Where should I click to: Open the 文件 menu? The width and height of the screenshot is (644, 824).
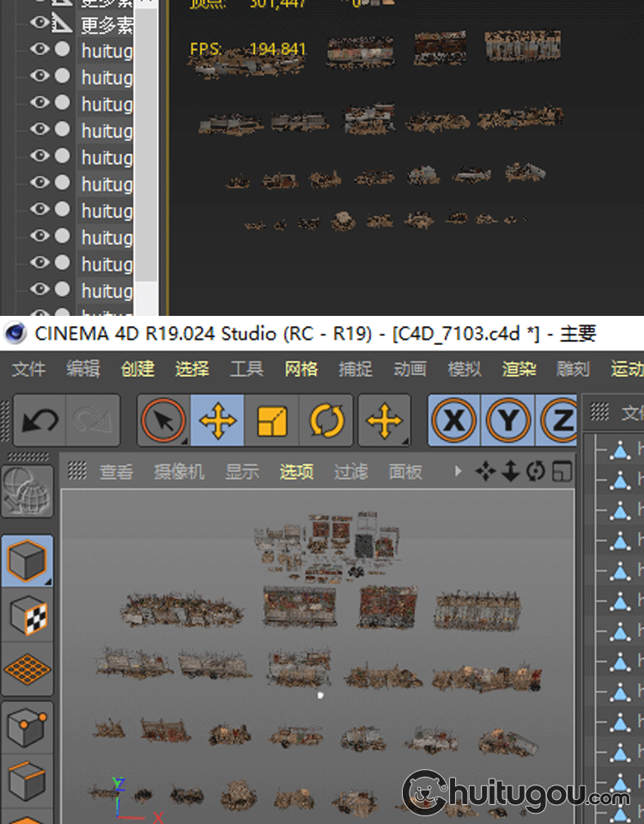(x=28, y=368)
